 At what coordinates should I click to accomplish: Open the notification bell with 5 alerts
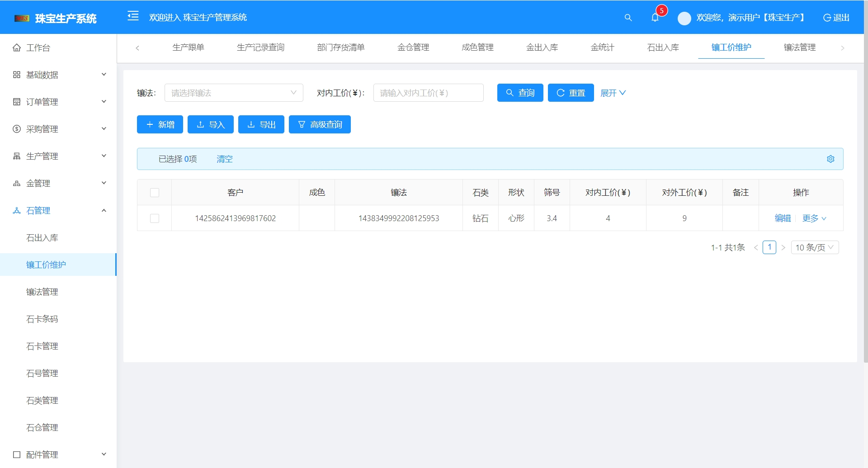click(x=655, y=18)
